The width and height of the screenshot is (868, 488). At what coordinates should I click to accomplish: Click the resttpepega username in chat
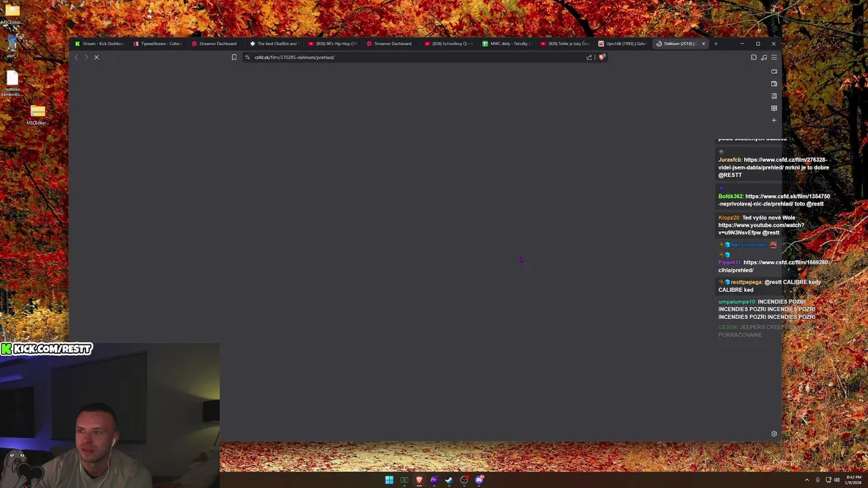point(746,282)
